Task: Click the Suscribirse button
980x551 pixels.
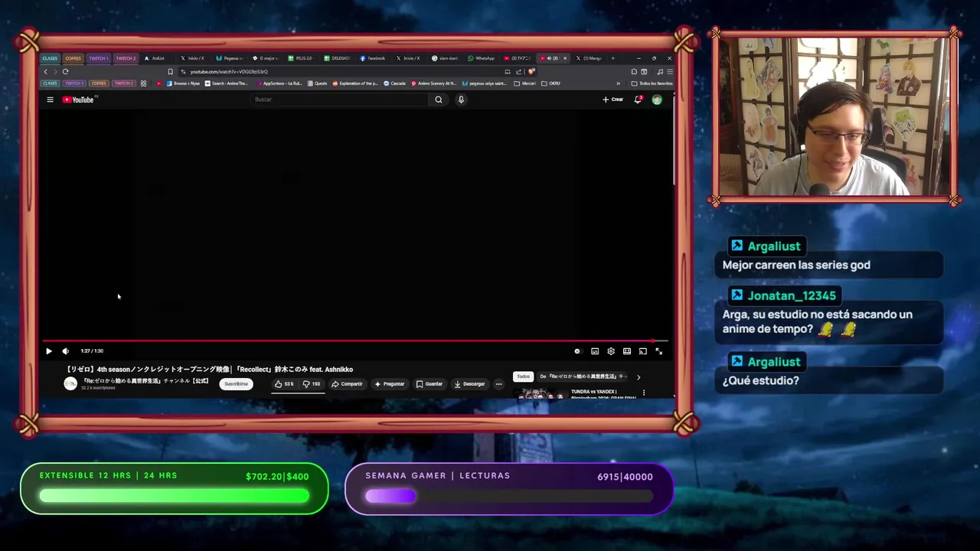Action: (x=236, y=384)
